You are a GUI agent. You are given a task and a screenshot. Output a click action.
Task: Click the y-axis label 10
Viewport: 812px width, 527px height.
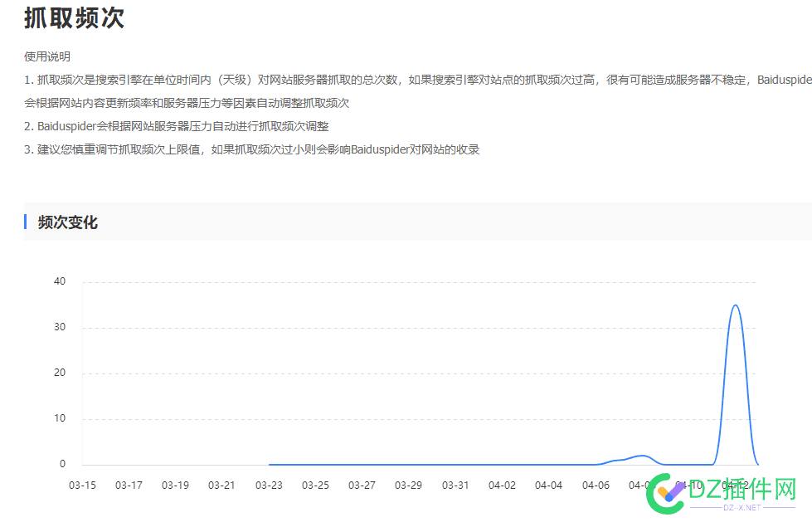point(60,418)
